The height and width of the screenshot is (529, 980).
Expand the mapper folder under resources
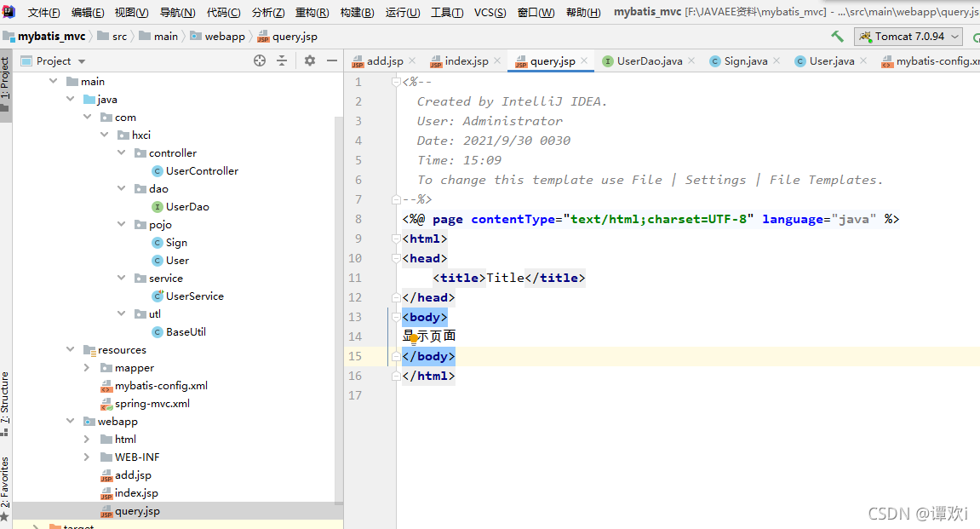86,367
